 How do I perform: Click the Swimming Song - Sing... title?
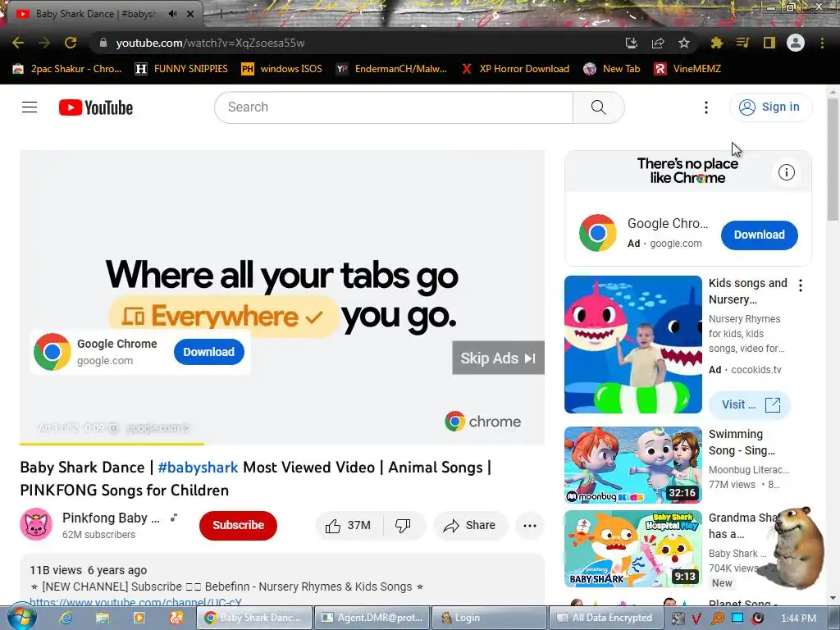coord(742,442)
